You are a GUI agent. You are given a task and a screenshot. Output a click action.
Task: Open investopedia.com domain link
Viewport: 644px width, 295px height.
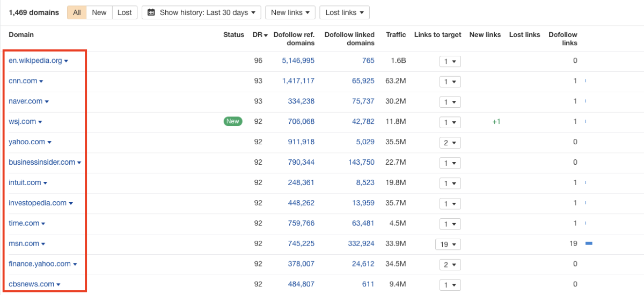click(x=38, y=203)
